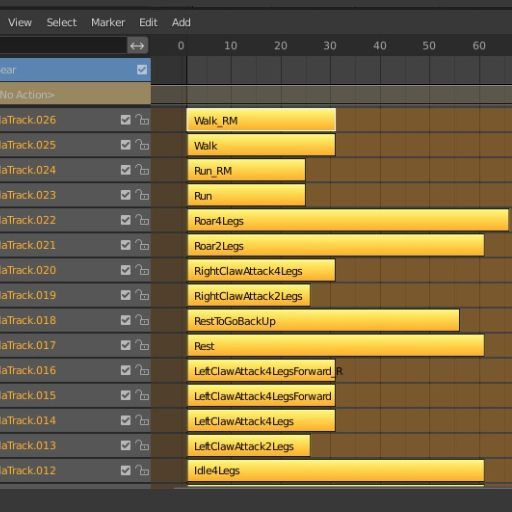
Task: Lock track NlaTrack.018
Action: click(x=142, y=320)
